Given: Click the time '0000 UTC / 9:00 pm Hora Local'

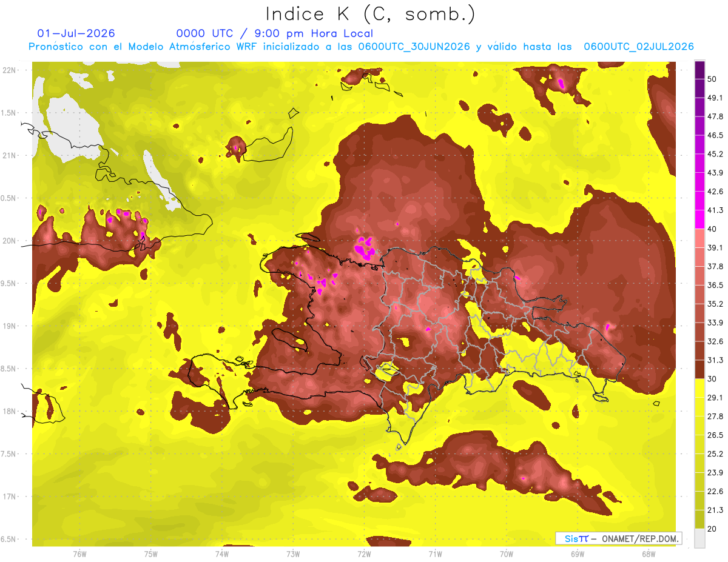Looking at the screenshot, I should pyautogui.click(x=274, y=33).
